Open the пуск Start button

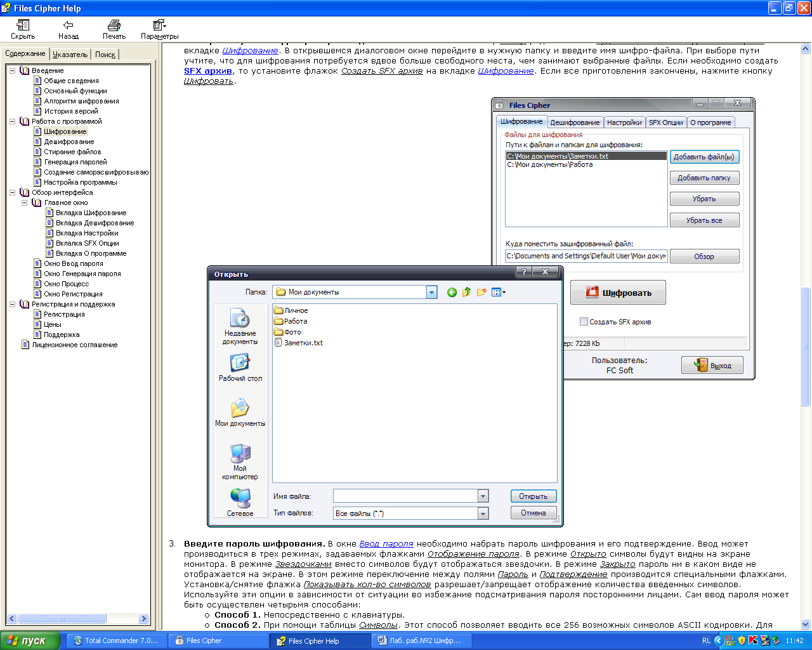click(x=30, y=640)
